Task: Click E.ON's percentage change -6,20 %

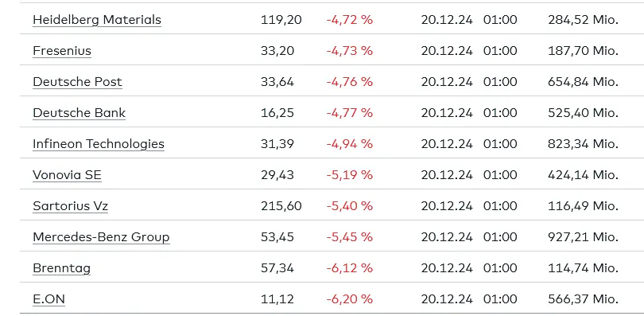Action: pos(350,298)
